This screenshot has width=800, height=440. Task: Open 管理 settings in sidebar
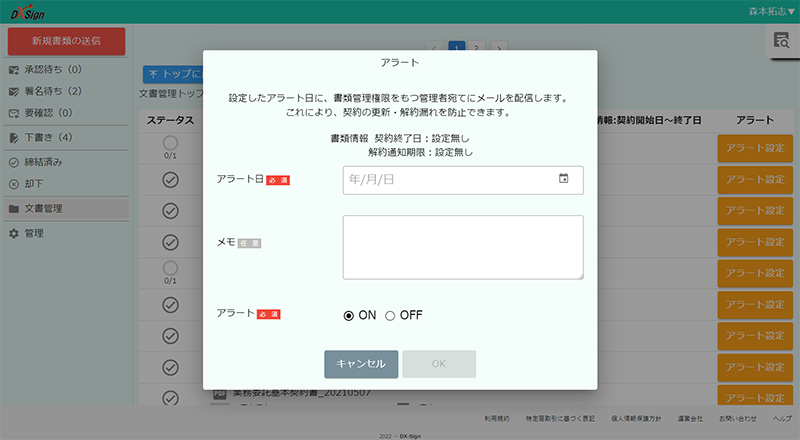[x=66, y=233]
